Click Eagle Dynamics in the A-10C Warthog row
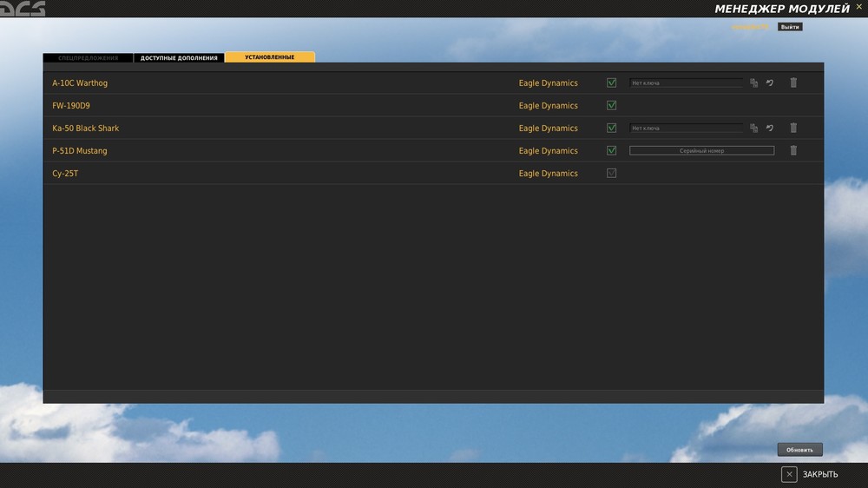Image resolution: width=868 pixels, height=488 pixels. [x=548, y=83]
